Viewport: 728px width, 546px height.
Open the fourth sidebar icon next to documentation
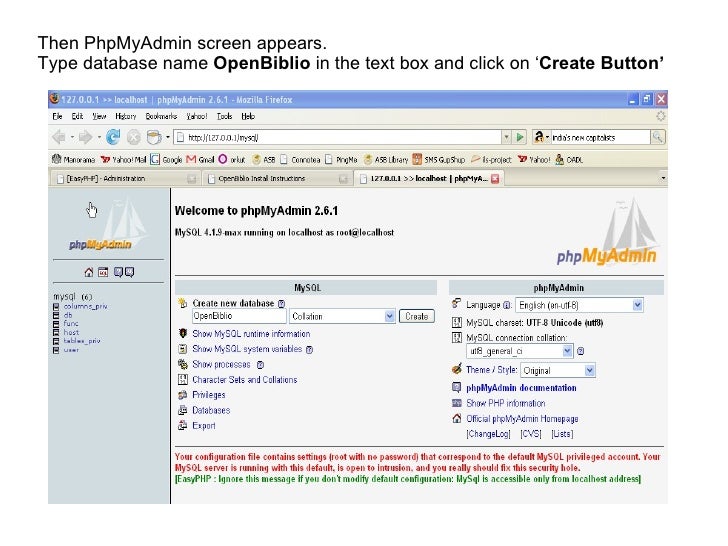tap(130, 272)
